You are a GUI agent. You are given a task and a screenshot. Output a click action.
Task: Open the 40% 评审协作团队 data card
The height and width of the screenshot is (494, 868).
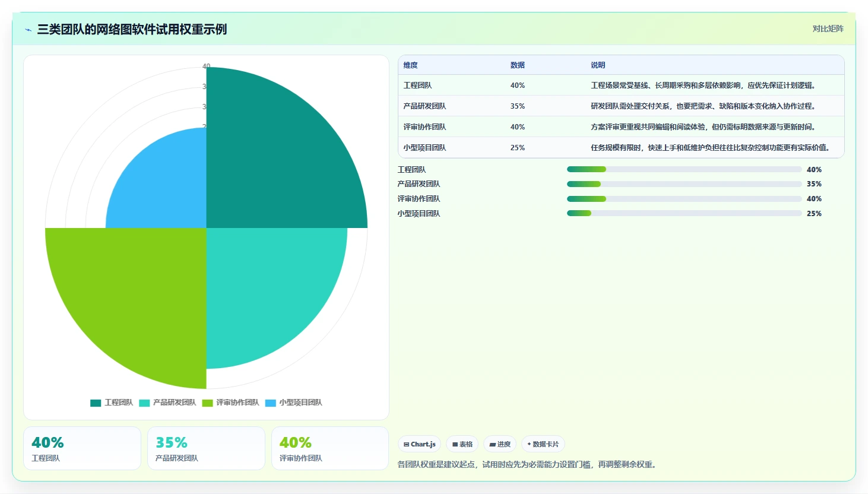click(x=330, y=448)
